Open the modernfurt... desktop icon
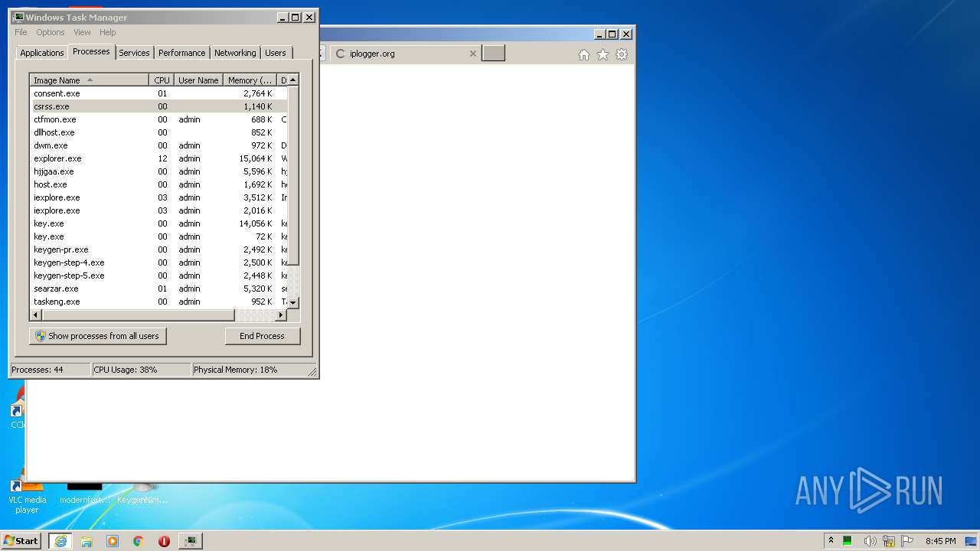Screen dimensions: 980x551 [84, 494]
